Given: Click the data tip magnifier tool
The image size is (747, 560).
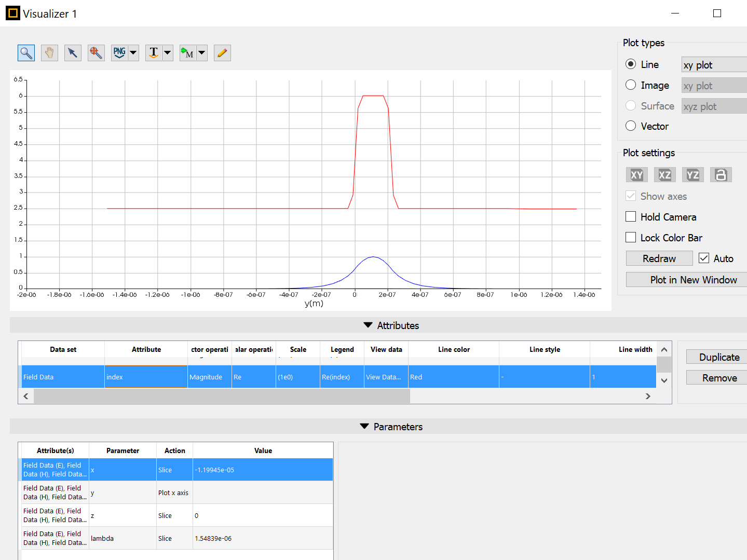Looking at the screenshot, I should (x=96, y=53).
